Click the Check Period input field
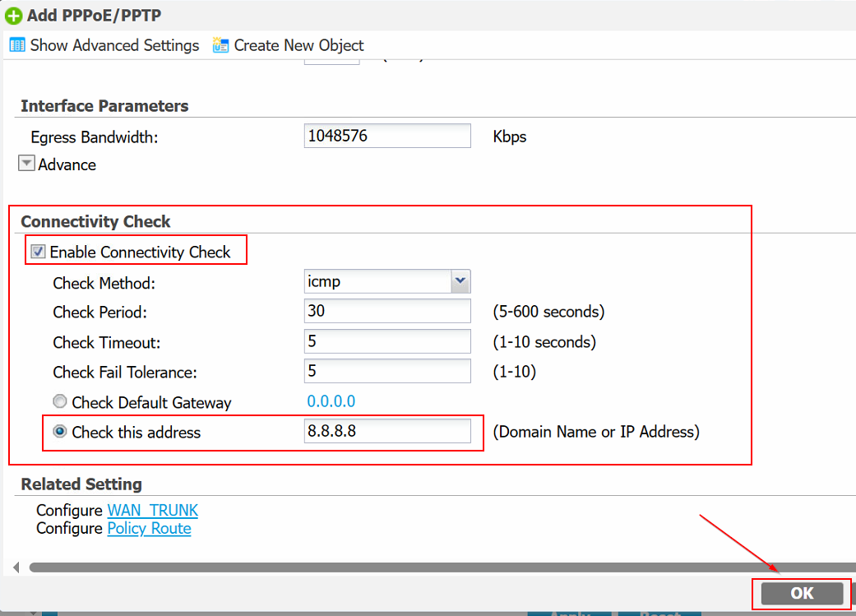Screen dimensions: 856x616 pos(386,312)
